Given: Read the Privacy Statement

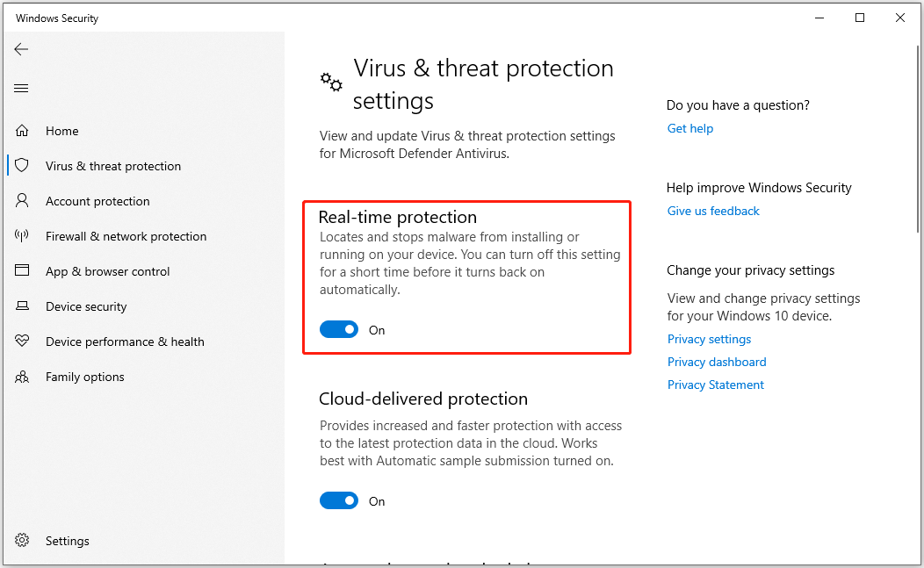Looking at the screenshot, I should tap(715, 385).
